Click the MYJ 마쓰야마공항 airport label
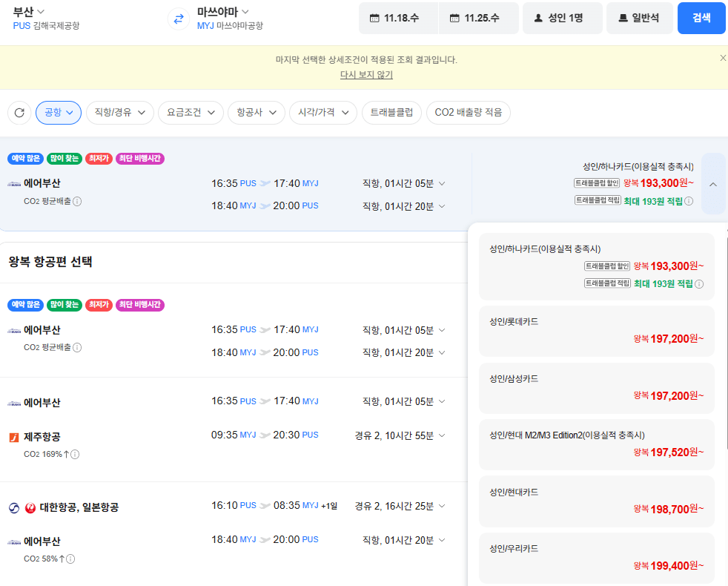The width and height of the screenshot is (728, 586). (230, 26)
